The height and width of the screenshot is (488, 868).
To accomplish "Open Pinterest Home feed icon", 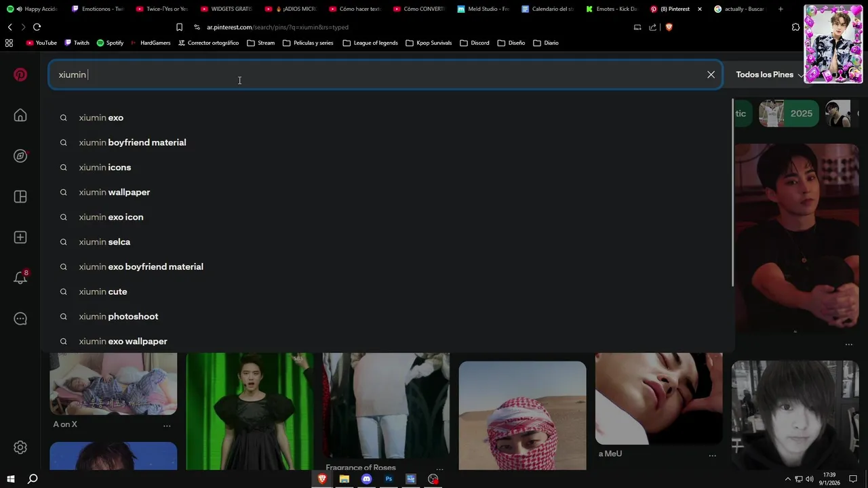I will click(20, 115).
